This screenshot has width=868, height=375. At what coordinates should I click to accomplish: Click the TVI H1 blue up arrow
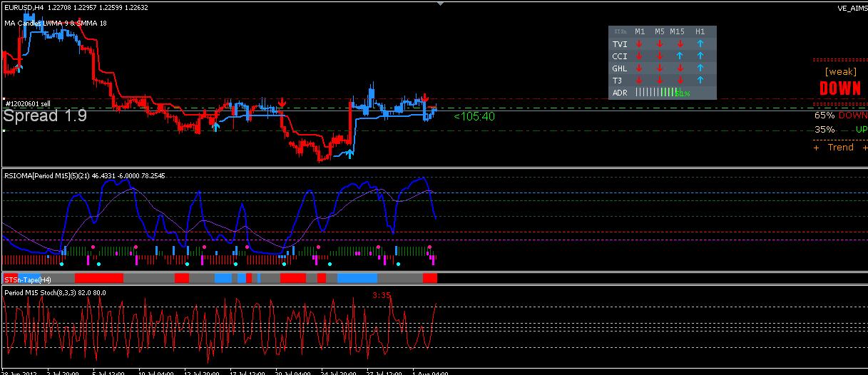[x=700, y=44]
